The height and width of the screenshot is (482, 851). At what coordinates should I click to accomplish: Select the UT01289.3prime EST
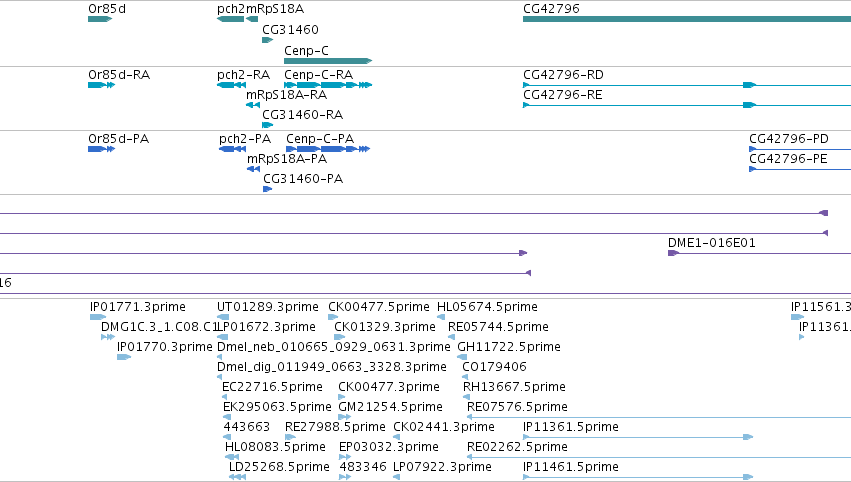click(x=223, y=317)
